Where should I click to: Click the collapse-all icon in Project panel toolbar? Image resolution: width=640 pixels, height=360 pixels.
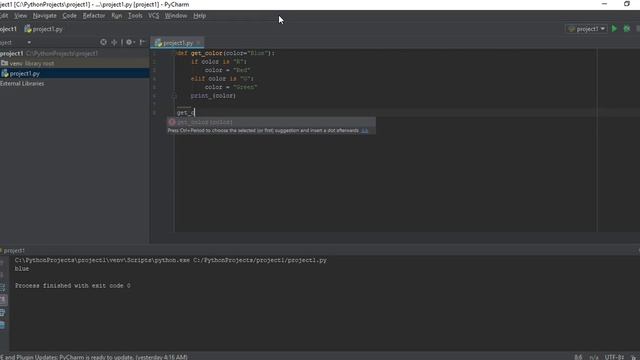[114, 42]
